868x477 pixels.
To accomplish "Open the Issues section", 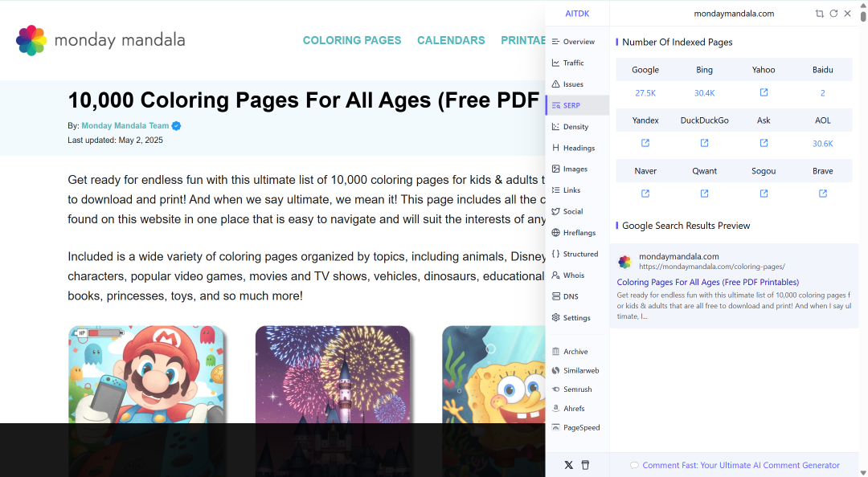I will click(x=577, y=84).
